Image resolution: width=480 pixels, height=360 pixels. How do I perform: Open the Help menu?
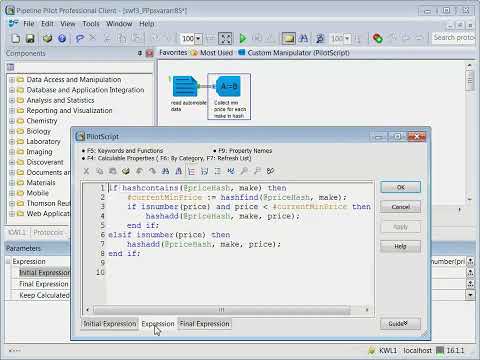pyautogui.click(x=147, y=24)
